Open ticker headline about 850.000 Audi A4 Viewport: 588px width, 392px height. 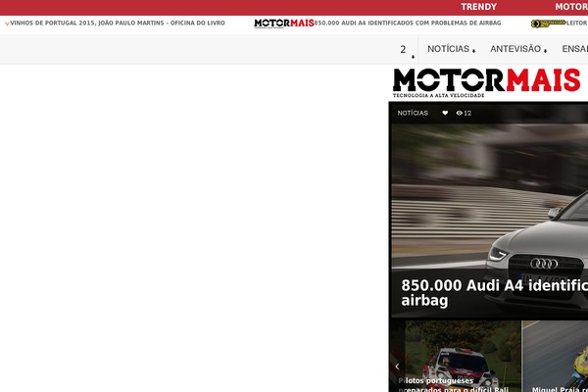[x=408, y=23]
